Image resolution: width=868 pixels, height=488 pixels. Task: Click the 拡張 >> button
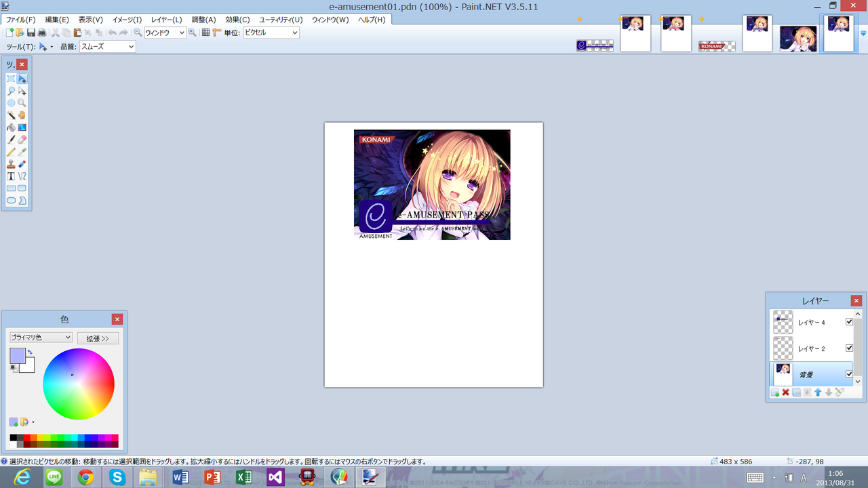[x=98, y=338]
